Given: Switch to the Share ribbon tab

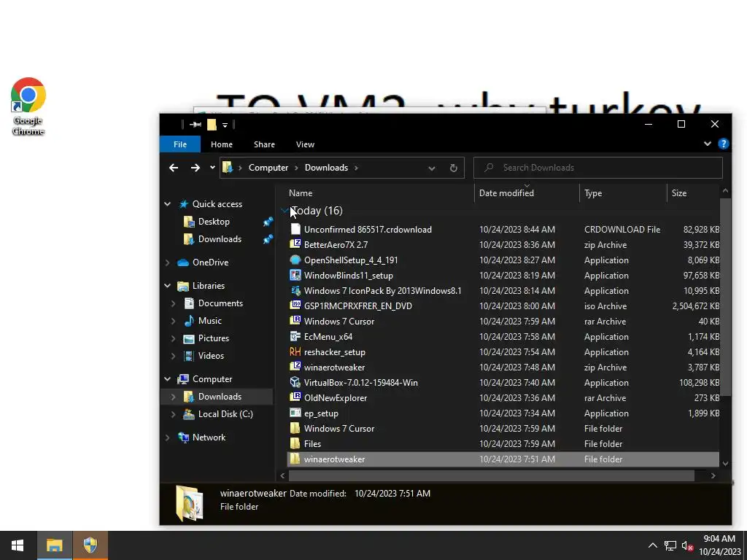Looking at the screenshot, I should [x=264, y=144].
